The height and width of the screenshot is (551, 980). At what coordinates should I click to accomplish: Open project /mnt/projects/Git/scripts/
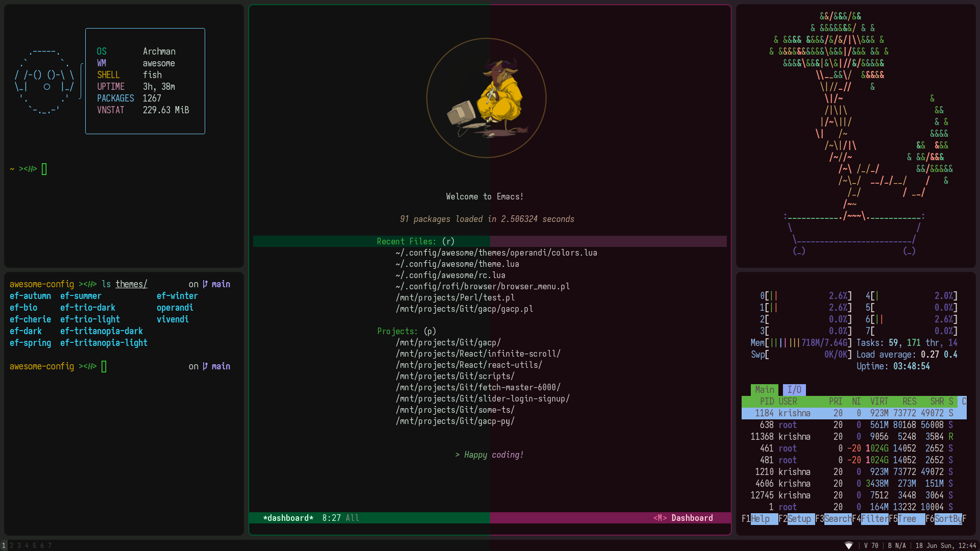455,376
